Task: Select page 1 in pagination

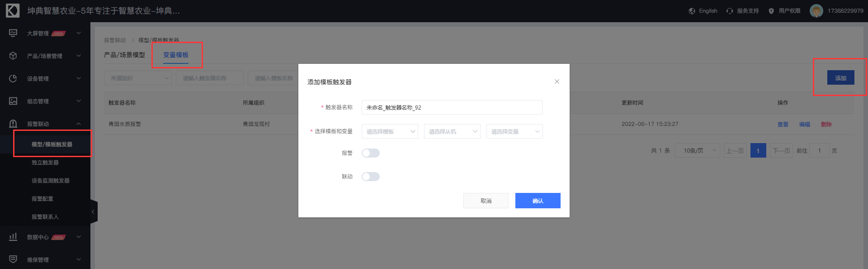Action: click(x=758, y=150)
